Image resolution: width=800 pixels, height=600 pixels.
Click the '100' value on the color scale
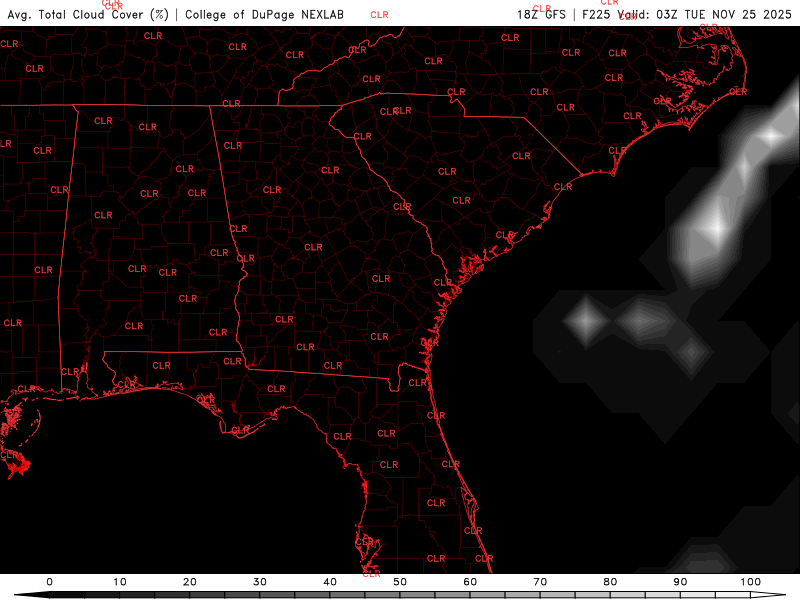(751, 582)
